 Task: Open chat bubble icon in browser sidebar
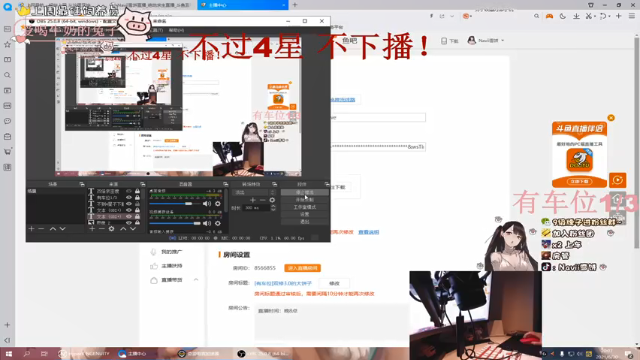point(7,121)
